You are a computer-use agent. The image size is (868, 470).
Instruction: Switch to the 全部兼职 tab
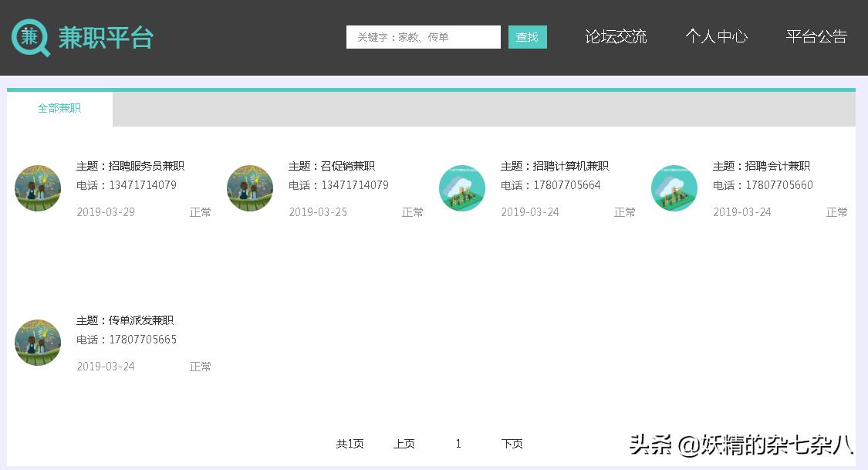coord(59,108)
